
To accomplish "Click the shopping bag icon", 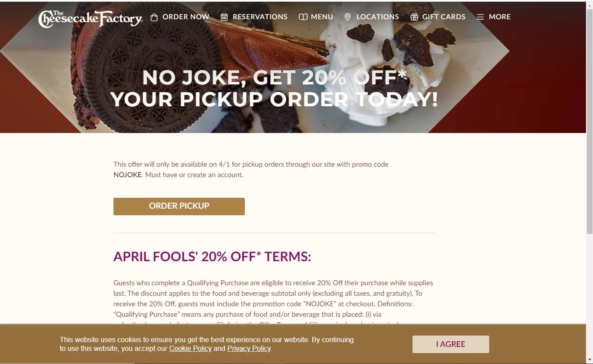I will coord(154,17).
